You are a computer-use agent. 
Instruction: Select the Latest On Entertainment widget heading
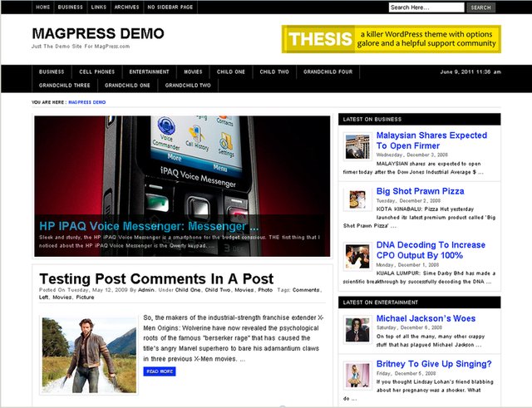(419, 302)
